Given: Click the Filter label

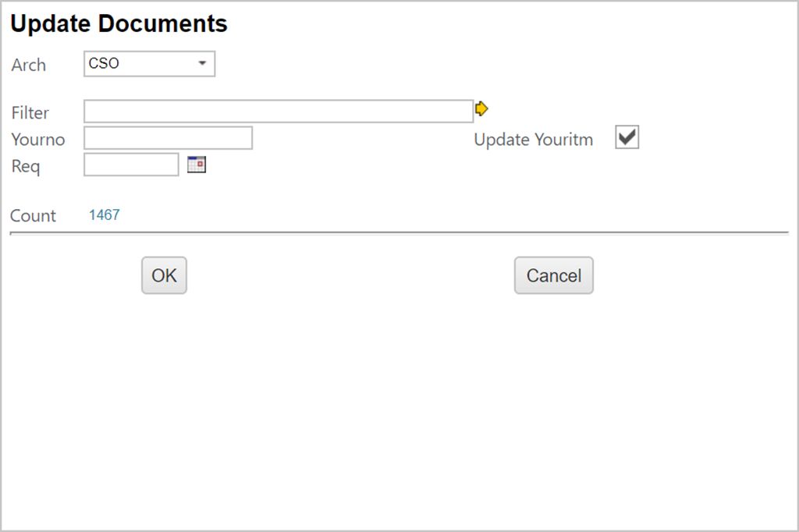Looking at the screenshot, I should [30, 113].
